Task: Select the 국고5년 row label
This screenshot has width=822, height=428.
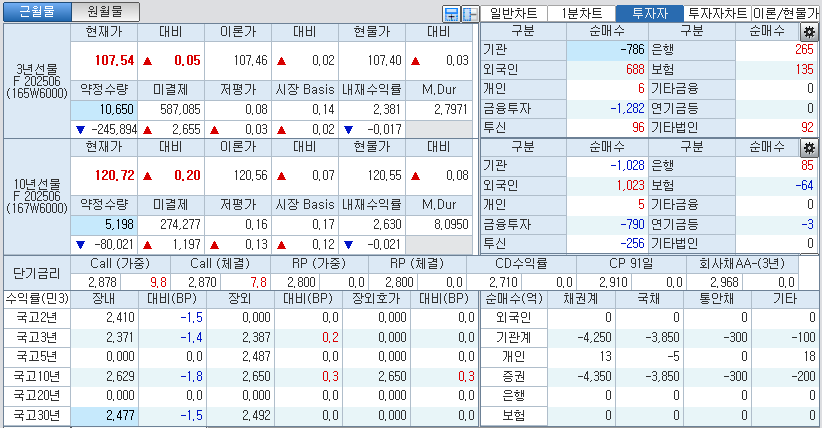Action: click(37, 357)
